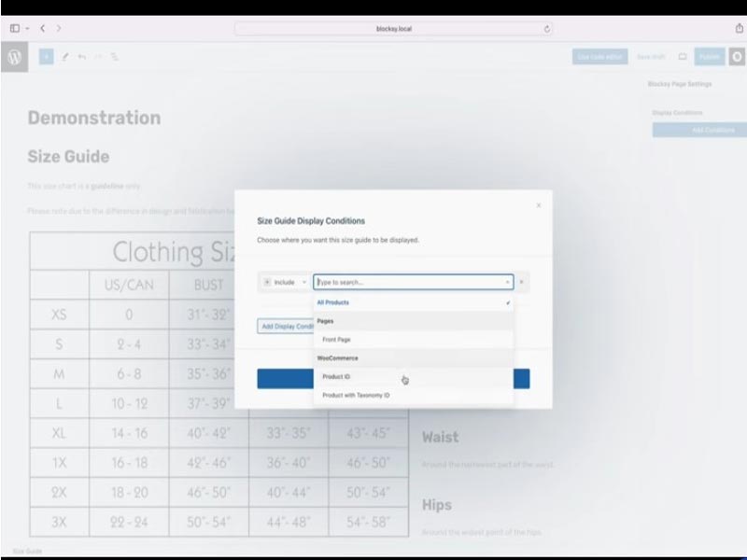The width and height of the screenshot is (747, 560).
Task: Open the block inserter with the plus icon
Action: tap(46, 56)
